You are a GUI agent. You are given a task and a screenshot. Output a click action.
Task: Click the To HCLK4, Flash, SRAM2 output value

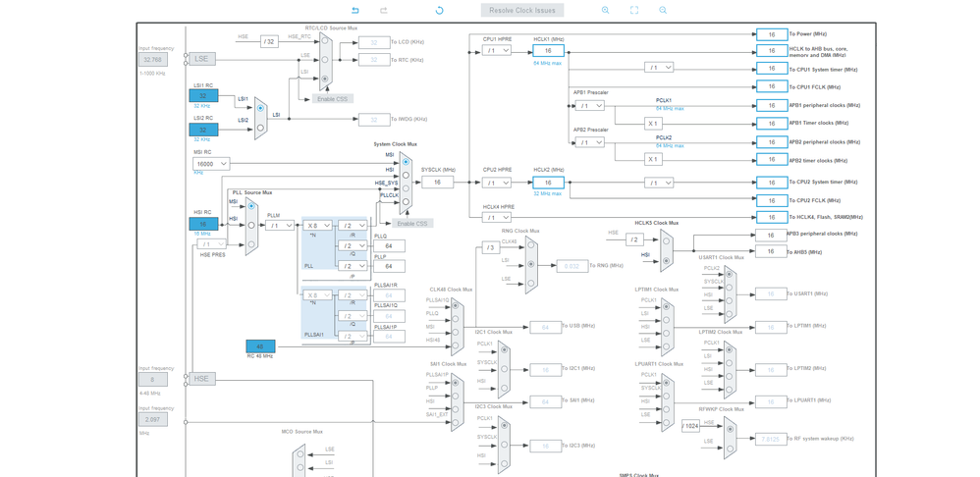[771, 217]
